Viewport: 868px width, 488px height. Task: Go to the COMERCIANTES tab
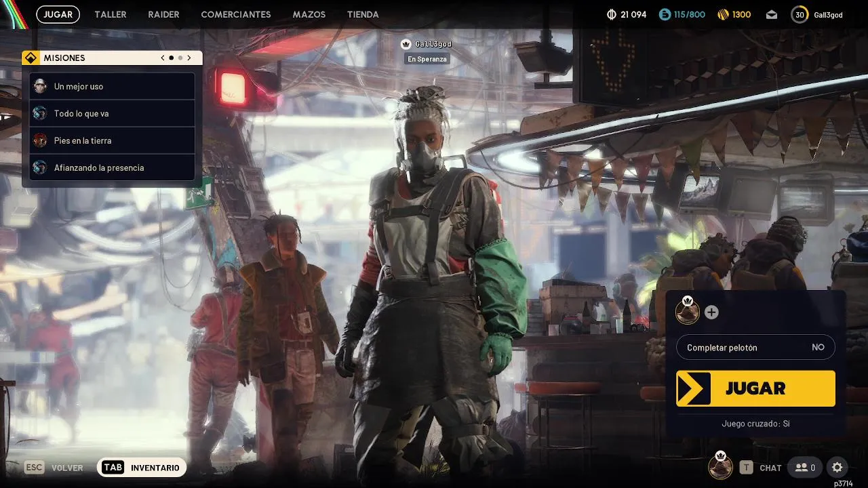click(x=236, y=14)
